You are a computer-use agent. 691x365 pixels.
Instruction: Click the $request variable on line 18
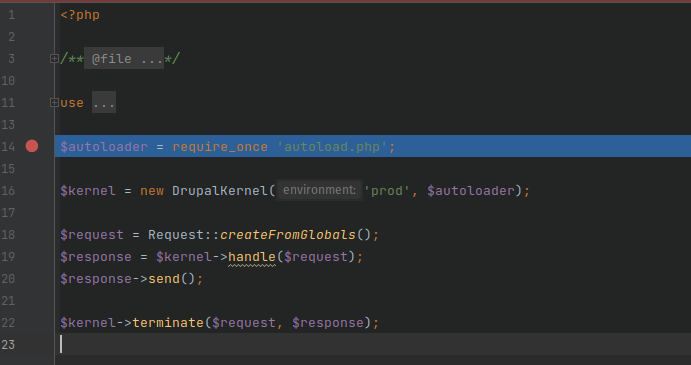point(92,235)
